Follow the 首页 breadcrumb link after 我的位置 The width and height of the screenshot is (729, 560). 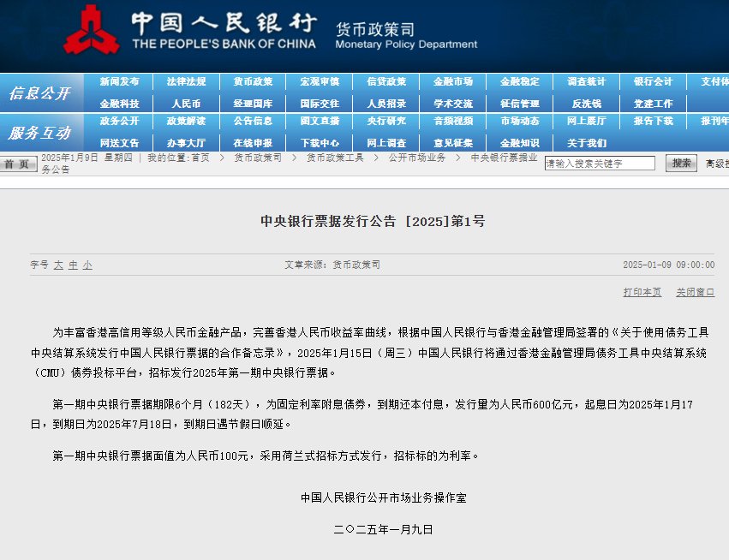pos(200,158)
